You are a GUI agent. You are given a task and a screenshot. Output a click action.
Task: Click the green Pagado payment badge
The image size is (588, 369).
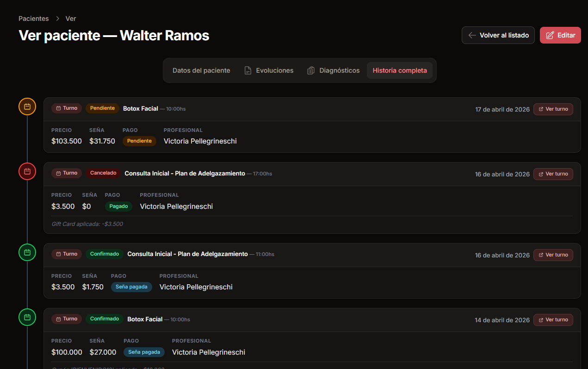point(118,206)
